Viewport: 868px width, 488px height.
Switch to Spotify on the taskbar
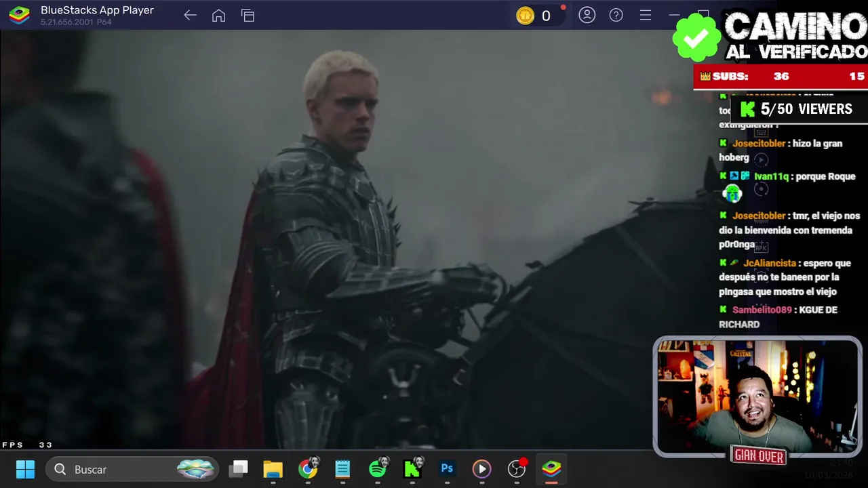[378, 468]
